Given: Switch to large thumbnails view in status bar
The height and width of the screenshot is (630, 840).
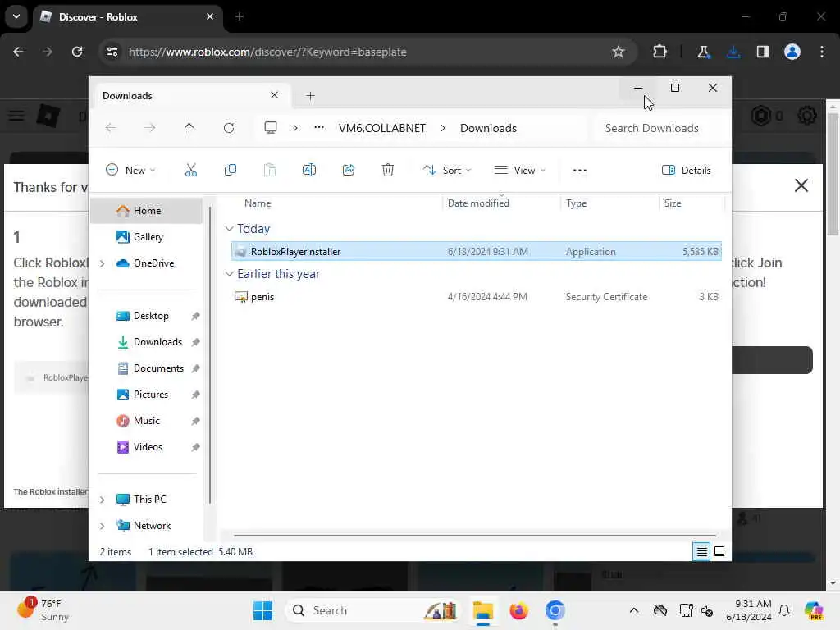Looking at the screenshot, I should pos(719,551).
